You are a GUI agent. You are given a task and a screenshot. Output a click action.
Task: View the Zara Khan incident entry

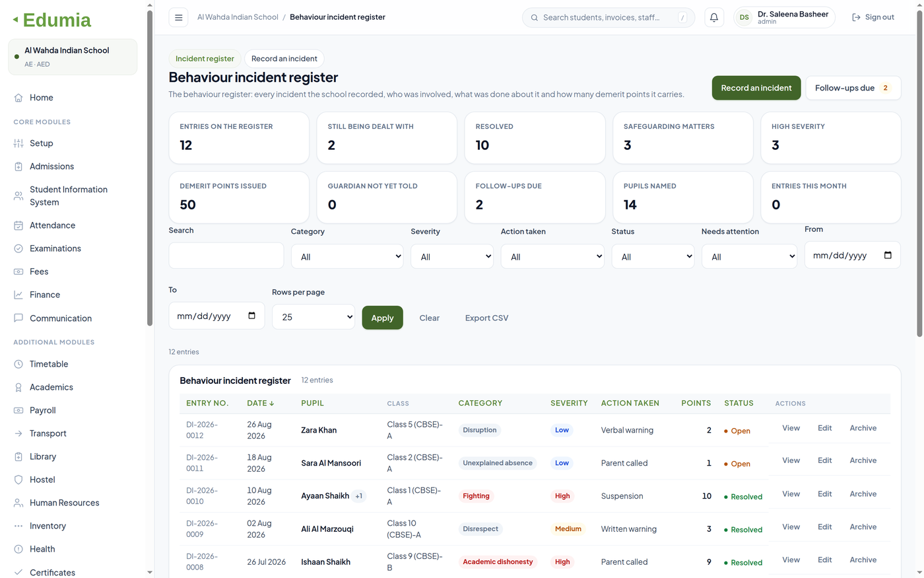pos(791,428)
